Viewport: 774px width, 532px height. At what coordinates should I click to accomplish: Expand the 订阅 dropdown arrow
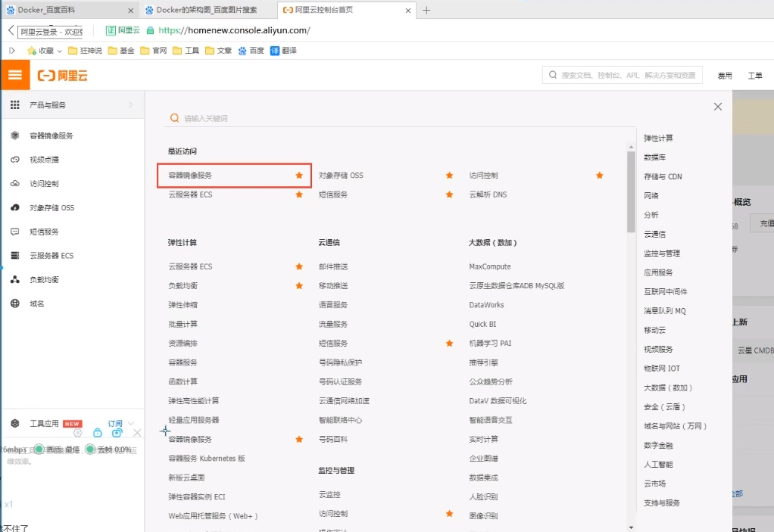tap(131, 423)
